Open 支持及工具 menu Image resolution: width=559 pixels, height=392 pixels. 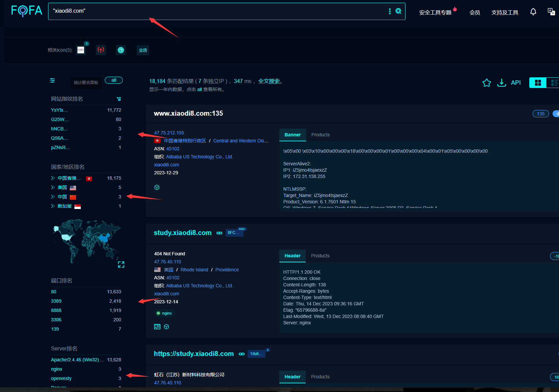coord(505,13)
